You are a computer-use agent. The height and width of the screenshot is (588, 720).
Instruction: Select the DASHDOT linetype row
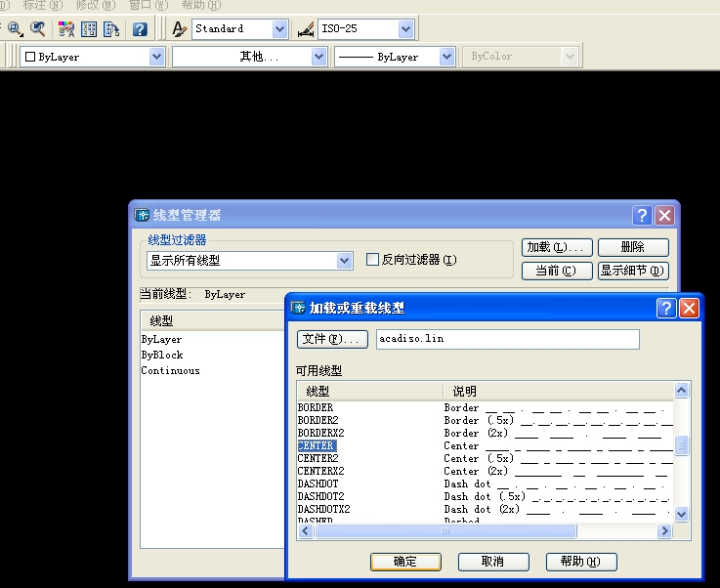coord(485,484)
